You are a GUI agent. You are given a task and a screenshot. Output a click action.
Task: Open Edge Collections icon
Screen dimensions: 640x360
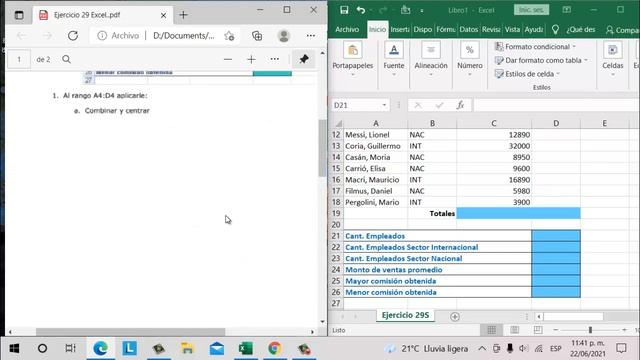click(257, 36)
